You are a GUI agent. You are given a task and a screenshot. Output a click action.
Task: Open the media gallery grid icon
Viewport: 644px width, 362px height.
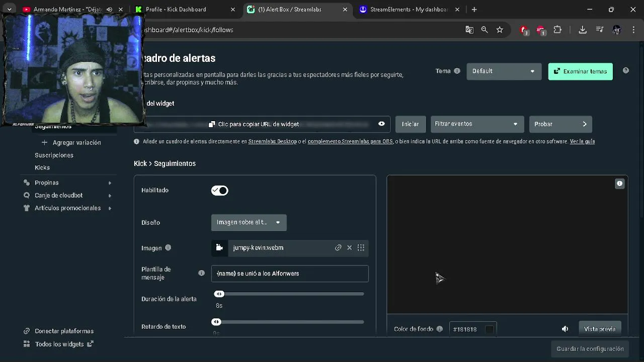[361, 247]
